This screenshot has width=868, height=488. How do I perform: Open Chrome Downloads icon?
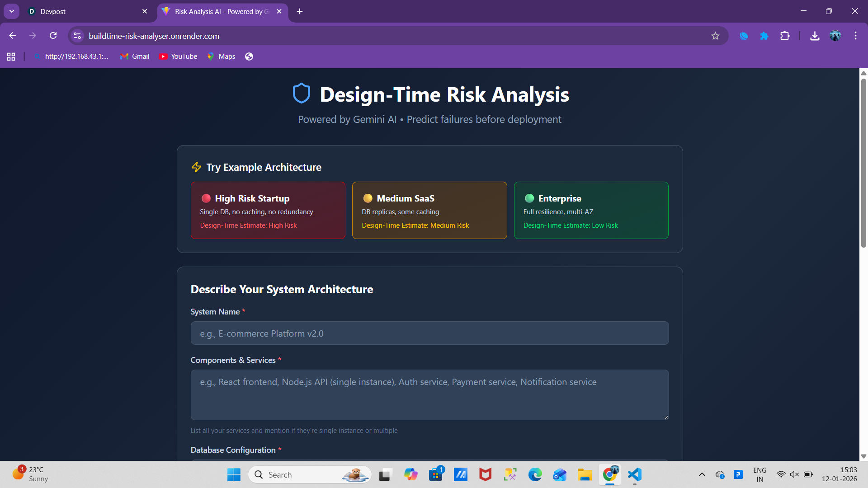[x=815, y=36]
